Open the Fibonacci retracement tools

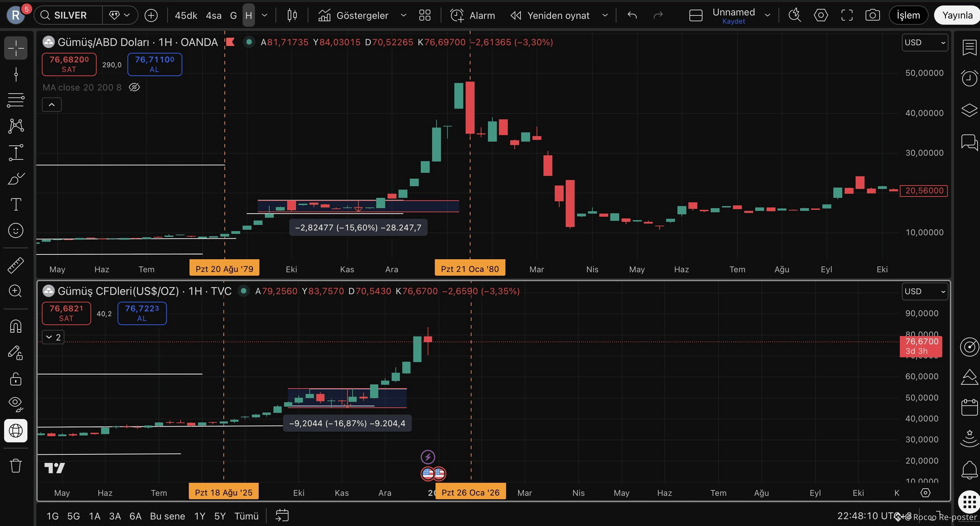(x=16, y=100)
